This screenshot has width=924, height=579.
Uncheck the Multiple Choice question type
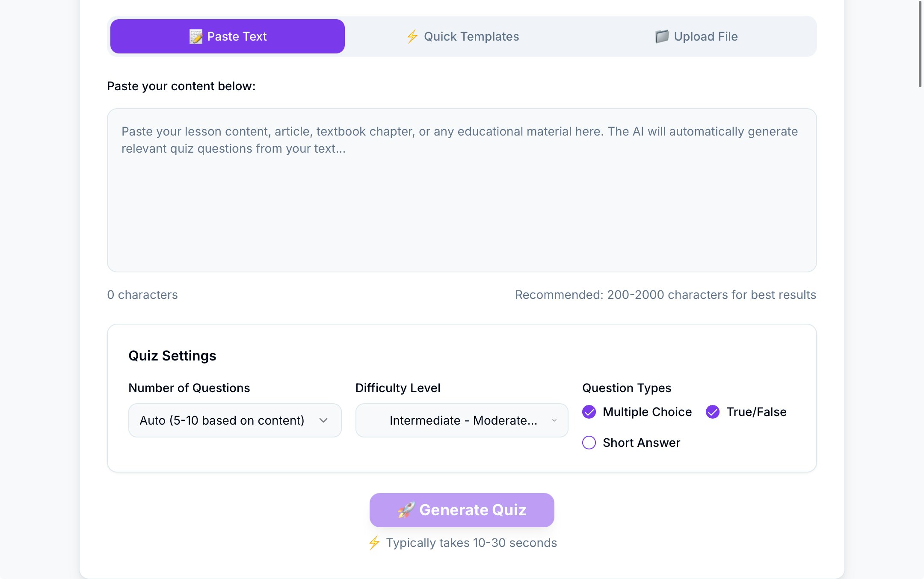point(589,412)
